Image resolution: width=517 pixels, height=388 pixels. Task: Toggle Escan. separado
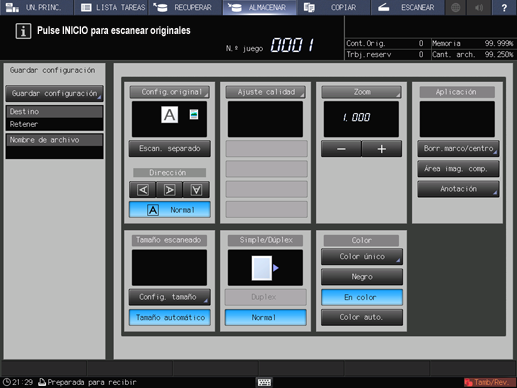click(170, 149)
